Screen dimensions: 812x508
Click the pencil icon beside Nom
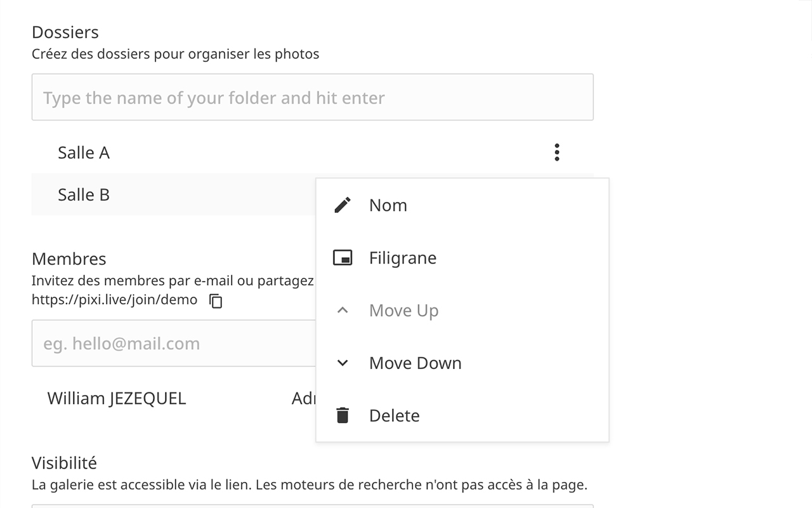(x=343, y=205)
